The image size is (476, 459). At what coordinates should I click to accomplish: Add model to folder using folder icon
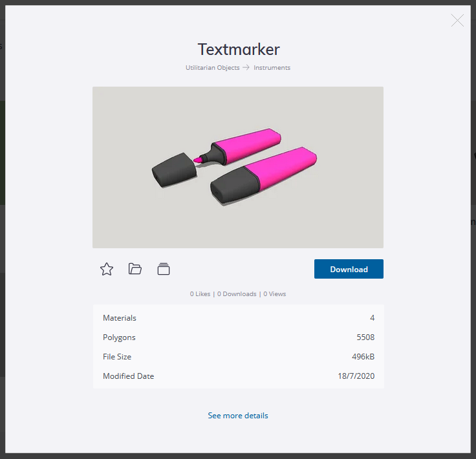coord(135,269)
